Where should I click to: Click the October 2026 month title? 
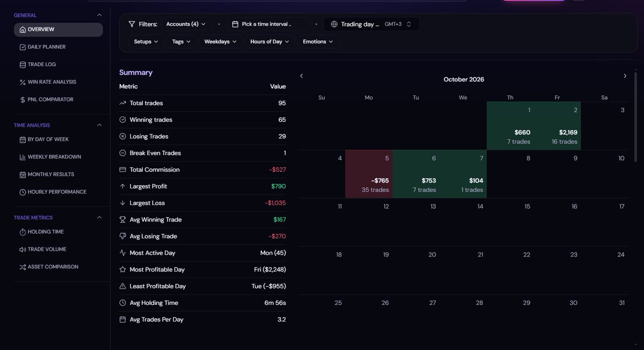coord(464,79)
